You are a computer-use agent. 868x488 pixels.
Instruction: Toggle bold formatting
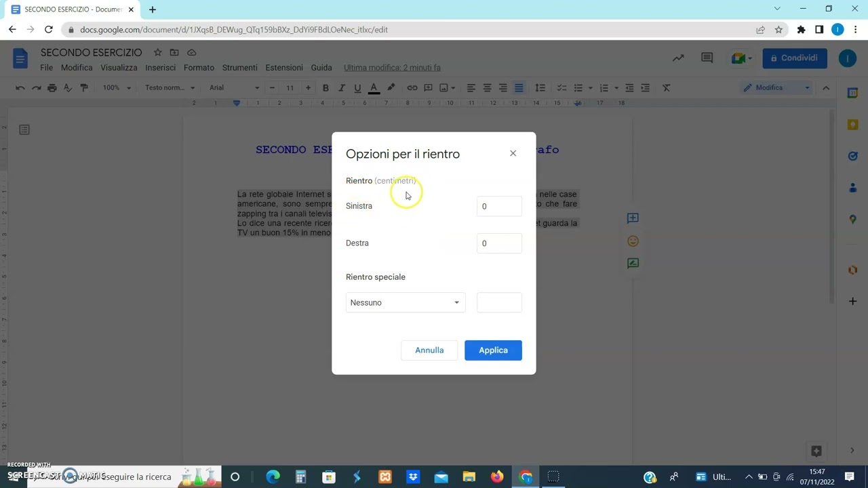325,87
